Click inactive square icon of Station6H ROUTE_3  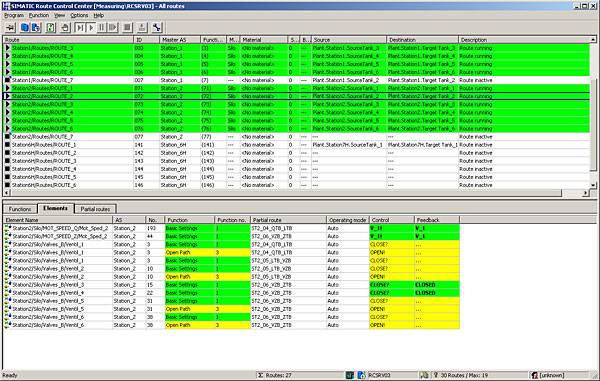(7, 161)
